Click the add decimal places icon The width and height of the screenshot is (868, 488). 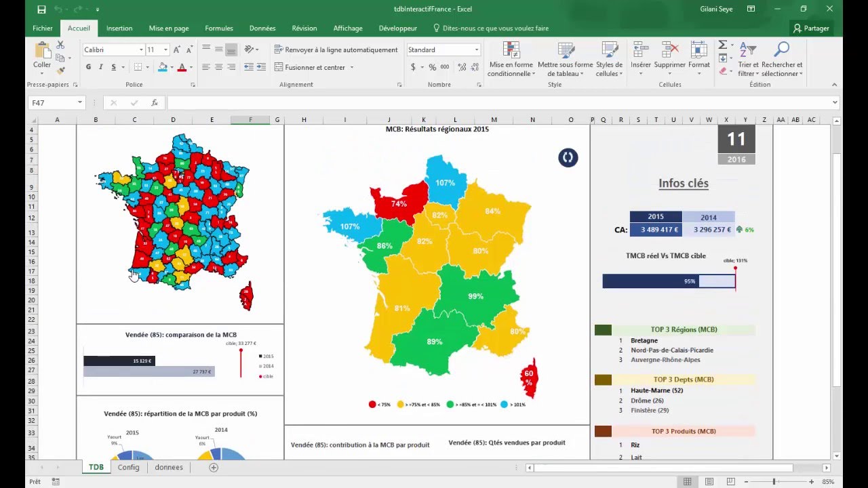(x=462, y=67)
